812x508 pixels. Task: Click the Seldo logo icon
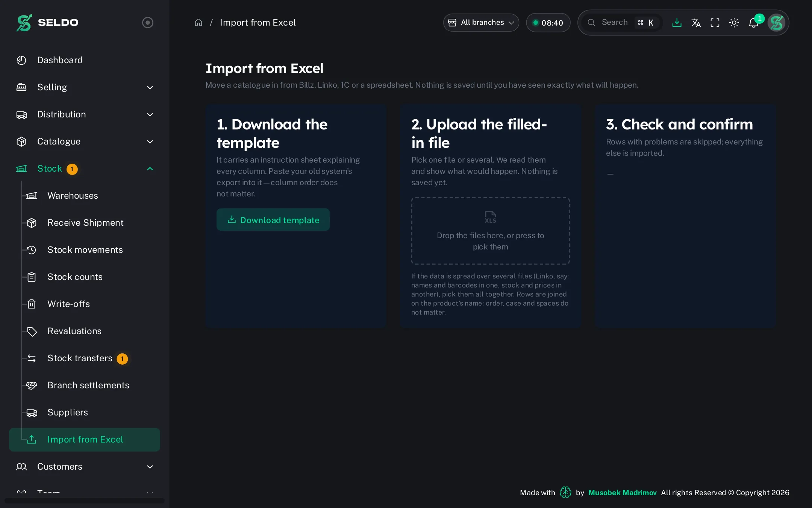coord(24,23)
